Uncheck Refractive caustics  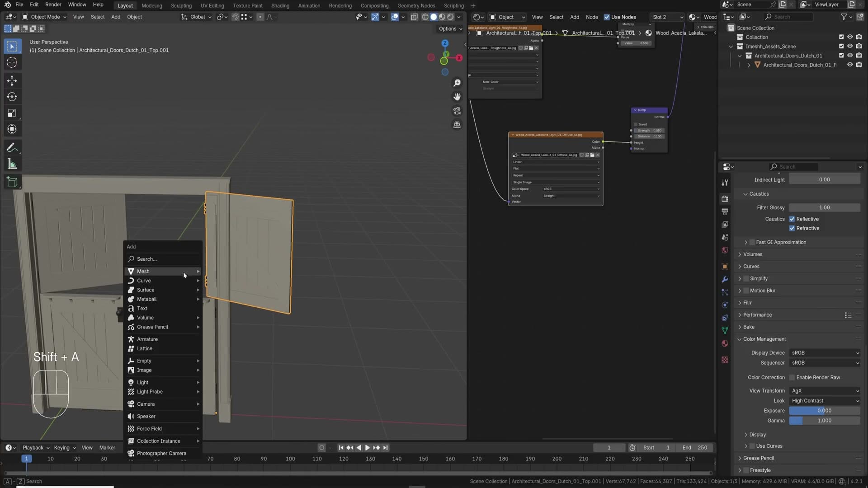tap(792, 229)
